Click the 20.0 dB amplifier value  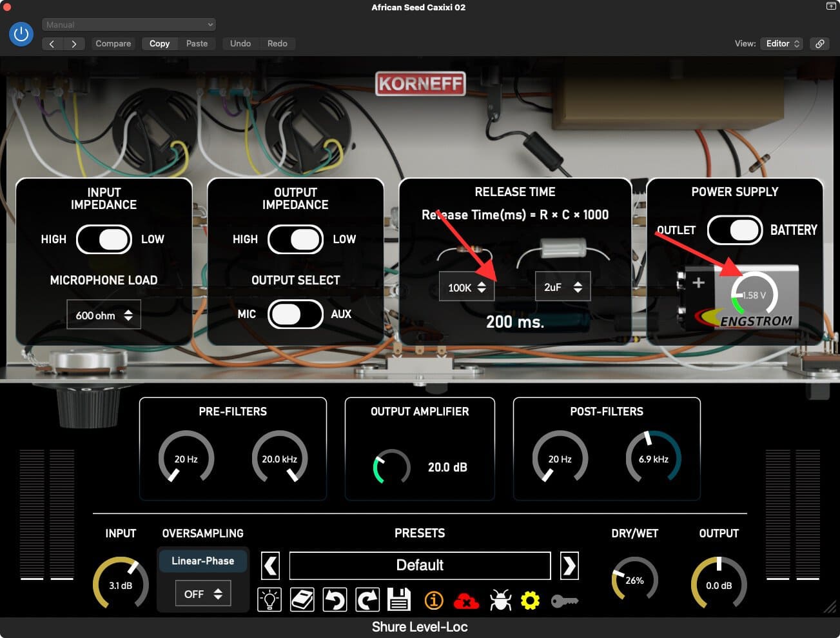tap(447, 467)
